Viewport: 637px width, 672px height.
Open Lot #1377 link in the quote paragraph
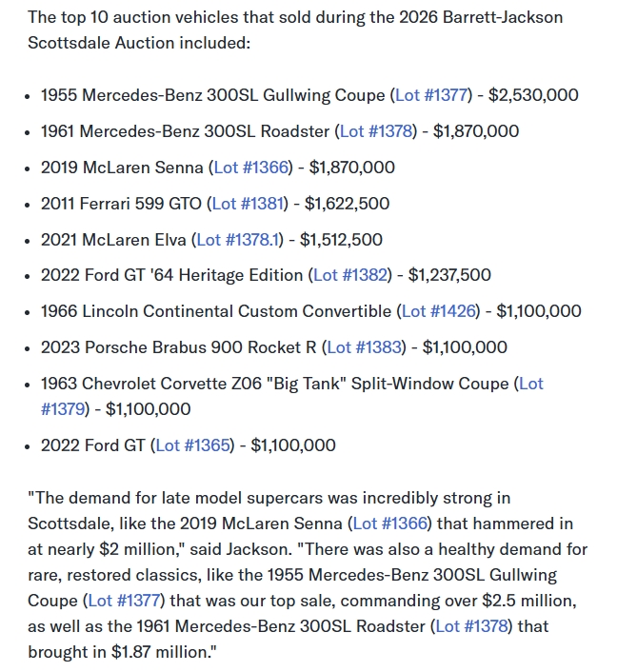(x=123, y=601)
